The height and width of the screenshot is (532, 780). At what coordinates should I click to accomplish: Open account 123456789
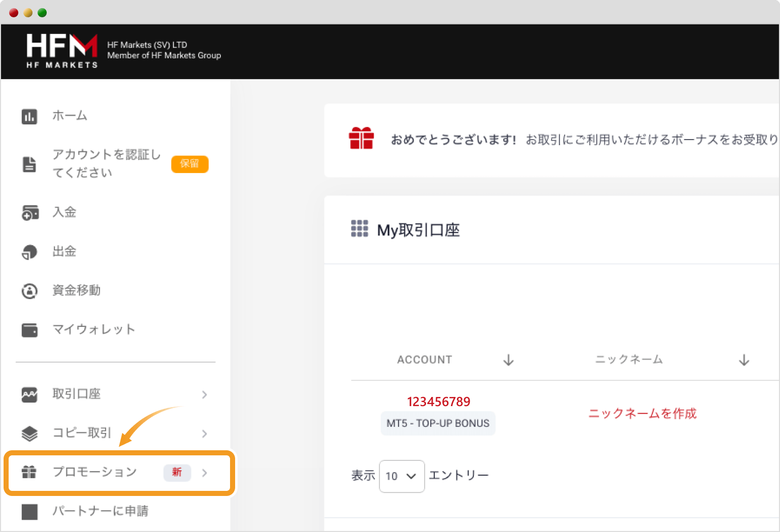coord(438,402)
